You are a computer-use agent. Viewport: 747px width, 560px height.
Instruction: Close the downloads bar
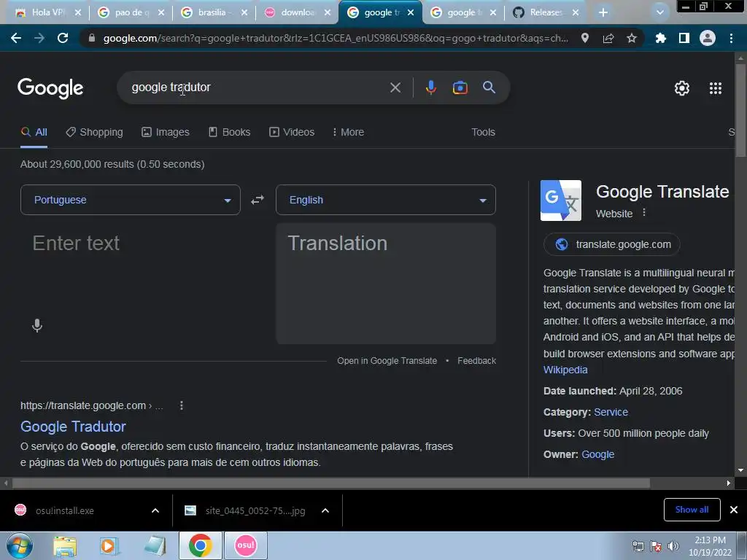(x=734, y=510)
